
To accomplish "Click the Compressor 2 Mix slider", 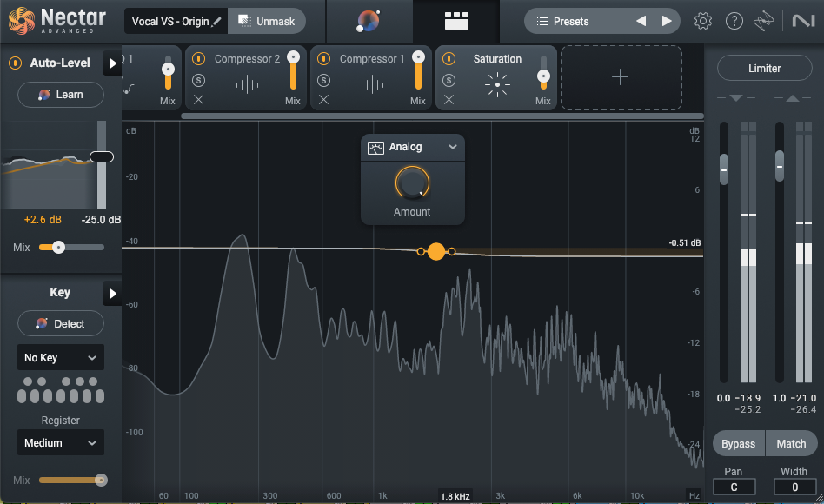I will [293, 72].
